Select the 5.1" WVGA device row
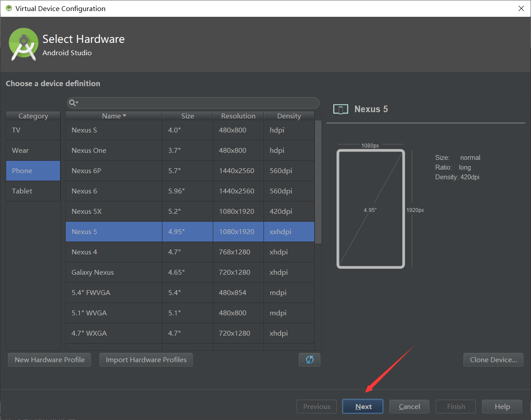This screenshot has height=420, width=531. click(x=190, y=313)
